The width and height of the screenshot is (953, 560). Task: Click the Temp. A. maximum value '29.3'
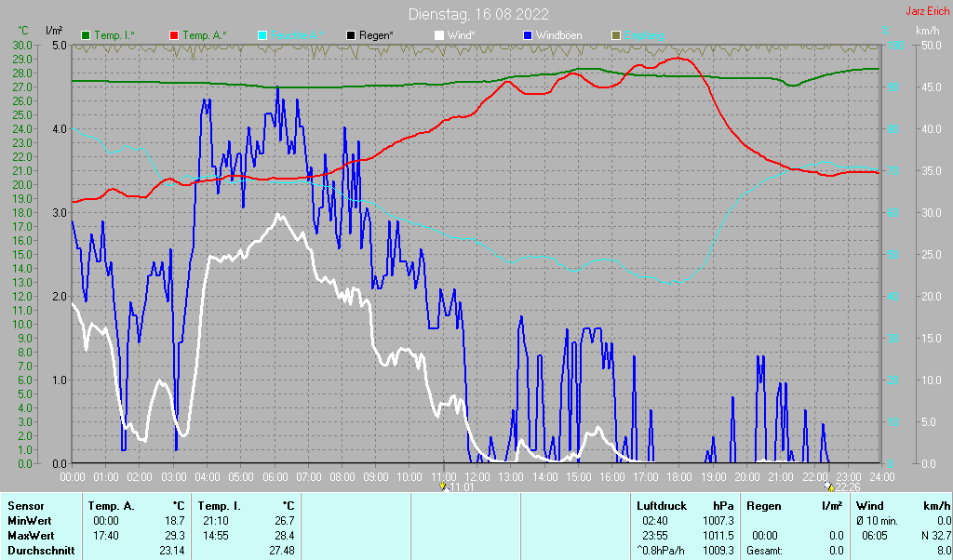pyautogui.click(x=175, y=537)
